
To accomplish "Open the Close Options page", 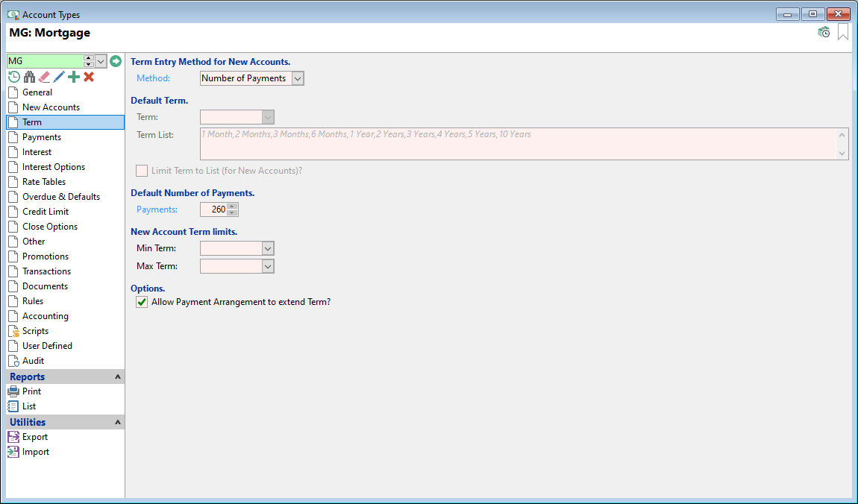I will click(65, 227).
